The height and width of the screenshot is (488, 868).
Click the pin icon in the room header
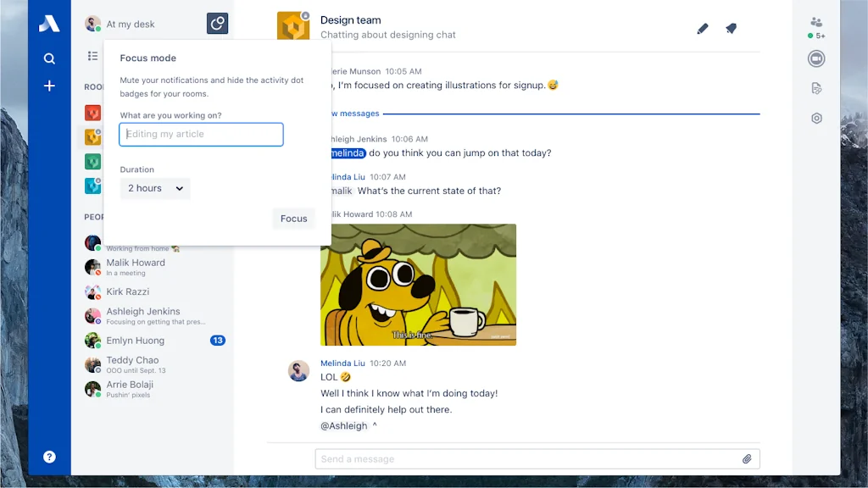click(x=731, y=28)
